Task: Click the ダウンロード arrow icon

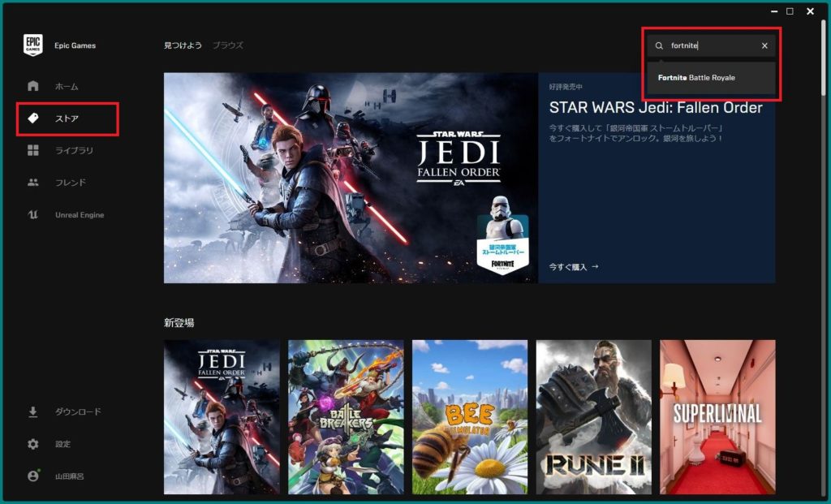Action: pos(32,411)
